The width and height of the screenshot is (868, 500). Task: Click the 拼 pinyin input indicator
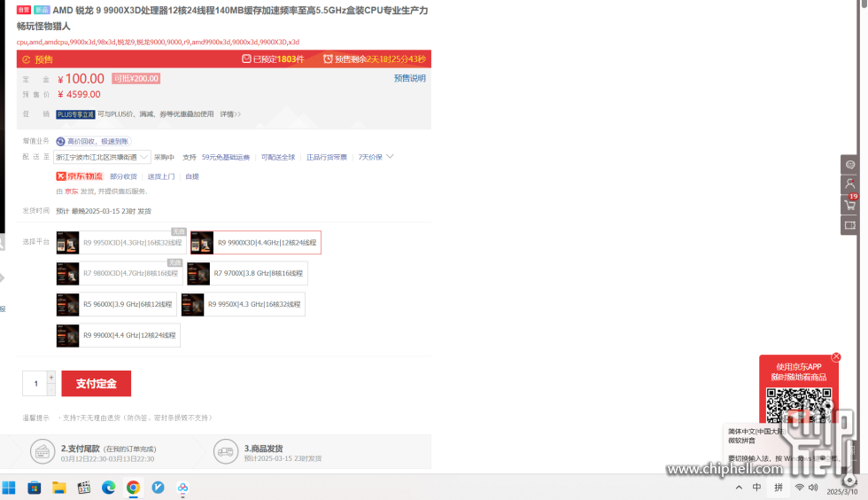pyautogui.click(x=779, y=488)
